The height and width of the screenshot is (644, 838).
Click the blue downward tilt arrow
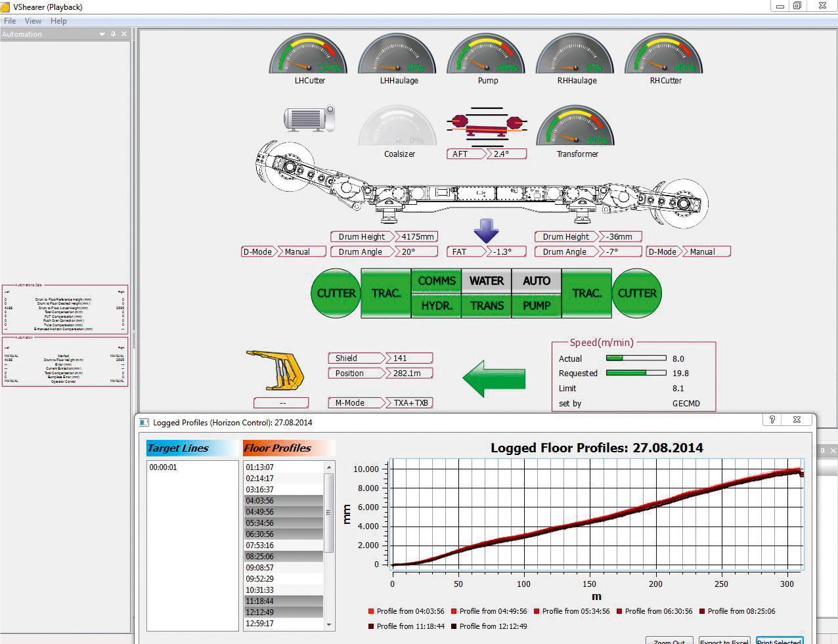click(486, 231)
